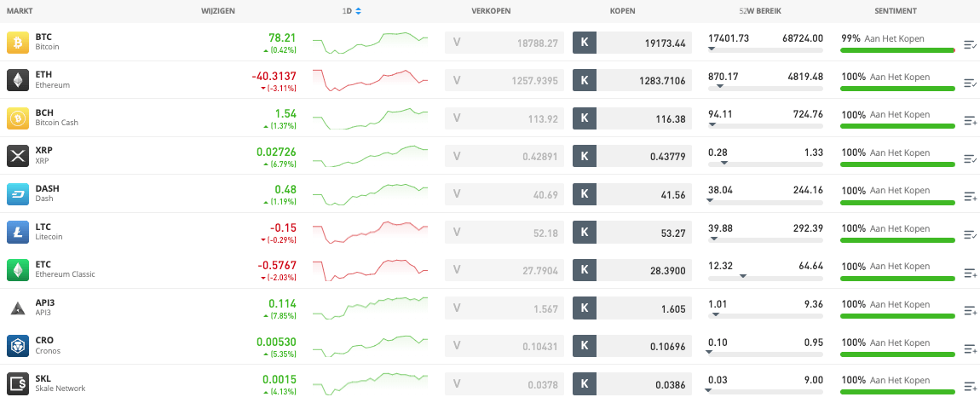
Task: Click the Skale Network market name
Action: tap(60, 388)
